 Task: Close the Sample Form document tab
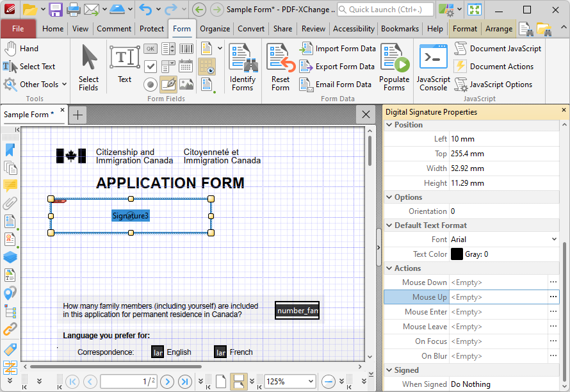tap(62, 110)
